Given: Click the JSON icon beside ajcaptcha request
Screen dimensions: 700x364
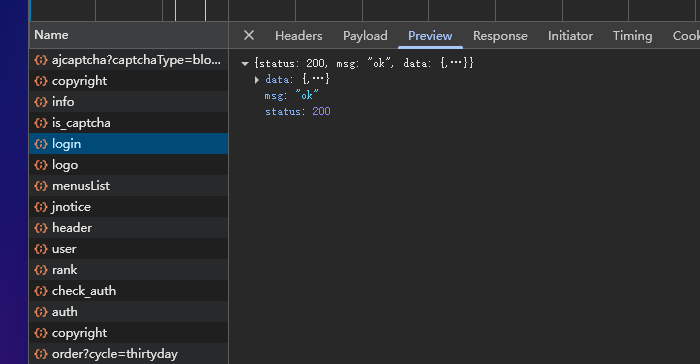Looking at the screenshot, I should (41, 60).
